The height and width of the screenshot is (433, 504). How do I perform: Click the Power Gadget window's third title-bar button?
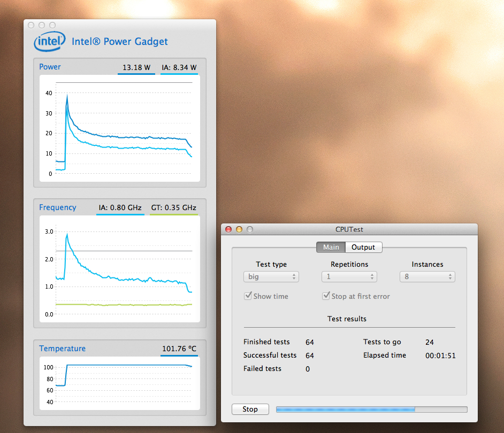(52, 25)
